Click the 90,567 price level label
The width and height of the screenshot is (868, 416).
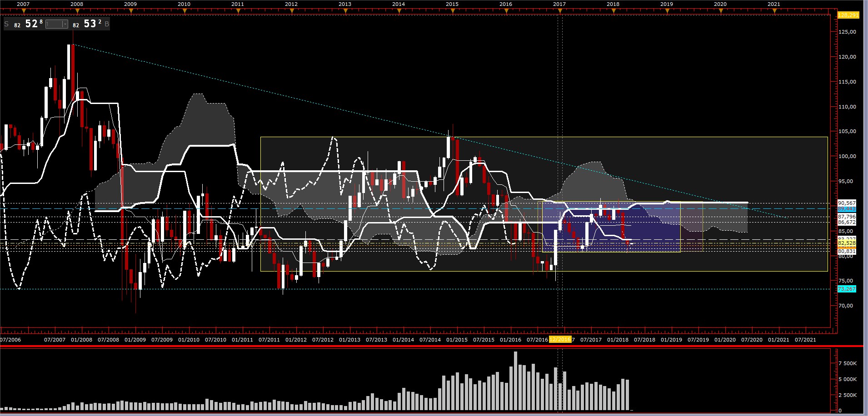(847, 203)
